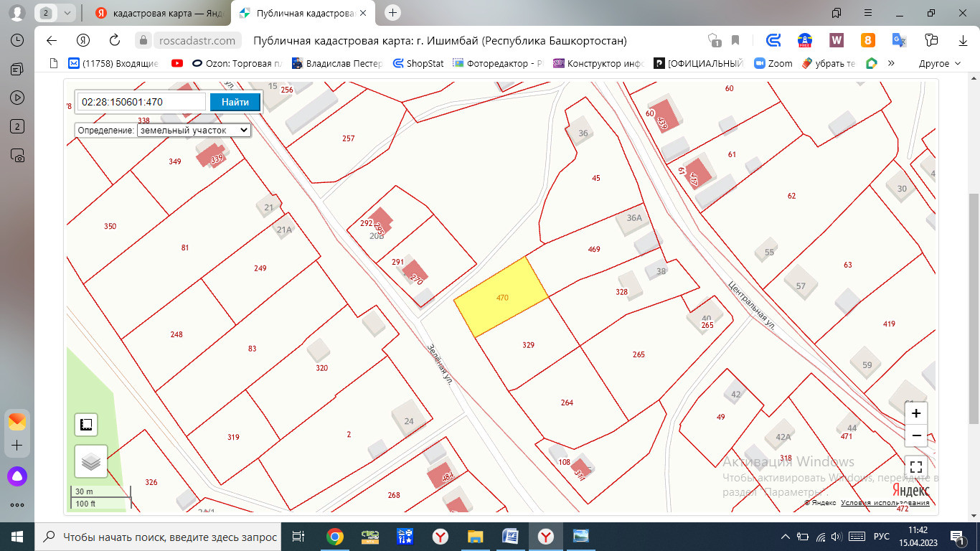Bookmark this page using the flag icon
980x551 pixels.
click(735, 40)
